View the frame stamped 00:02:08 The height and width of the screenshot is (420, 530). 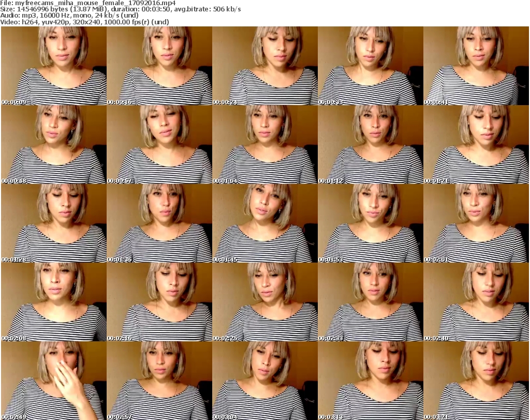54,302
